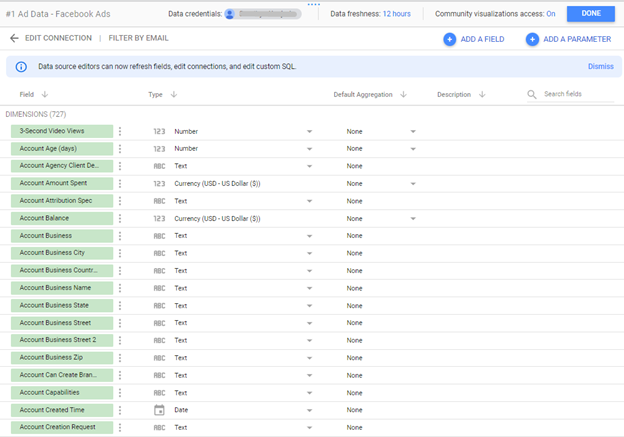
Task: Open aggregation dropdown for Account Balance
Action: click(x=413, y=218)
